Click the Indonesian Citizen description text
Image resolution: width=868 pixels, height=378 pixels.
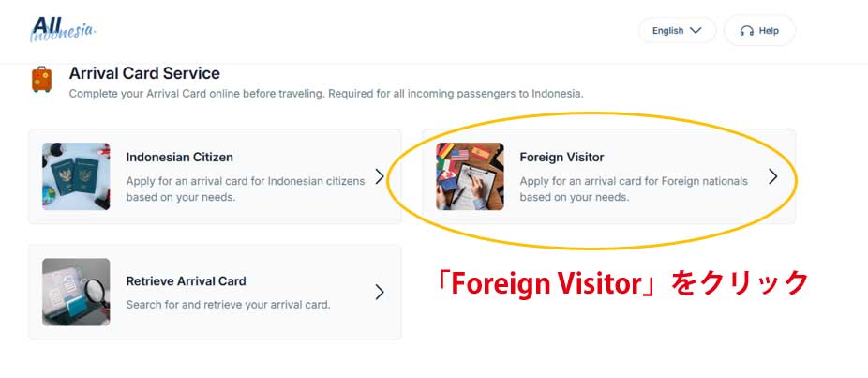[246, 189]
